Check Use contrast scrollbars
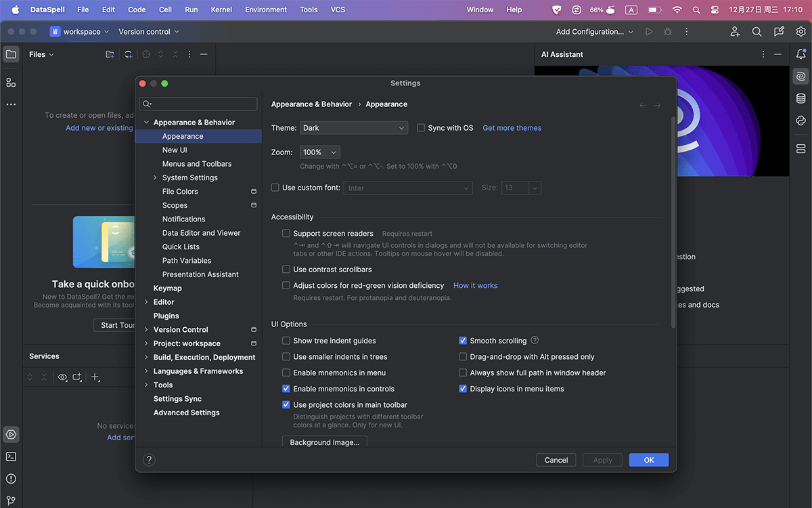 coord(286,270)
